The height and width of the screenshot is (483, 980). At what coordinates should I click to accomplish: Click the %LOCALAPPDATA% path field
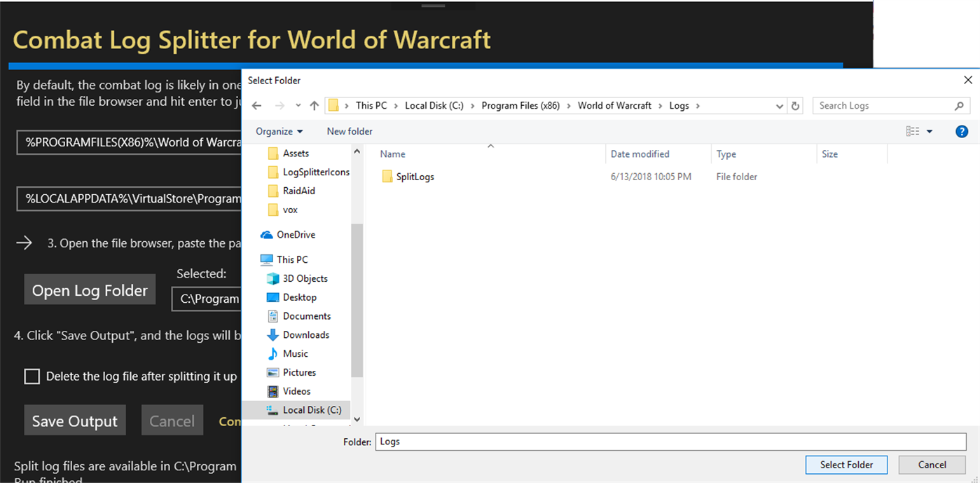130,199
